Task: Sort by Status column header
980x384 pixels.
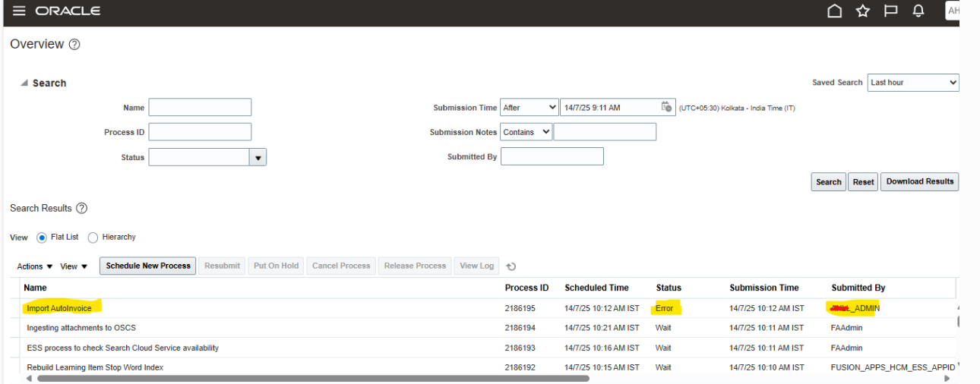Action: [669, 288]
